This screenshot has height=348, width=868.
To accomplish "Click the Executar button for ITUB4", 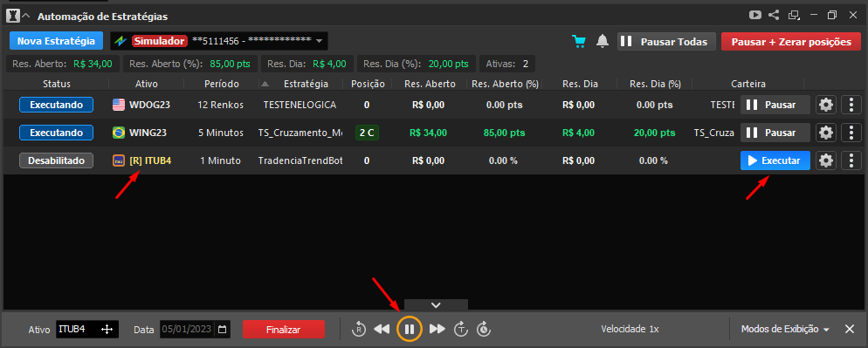I will [775, 161].
